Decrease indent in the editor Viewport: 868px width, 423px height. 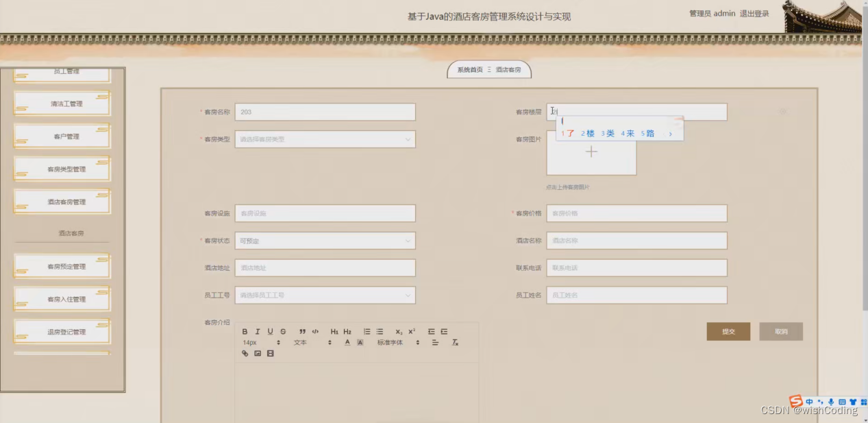point(432,332)
